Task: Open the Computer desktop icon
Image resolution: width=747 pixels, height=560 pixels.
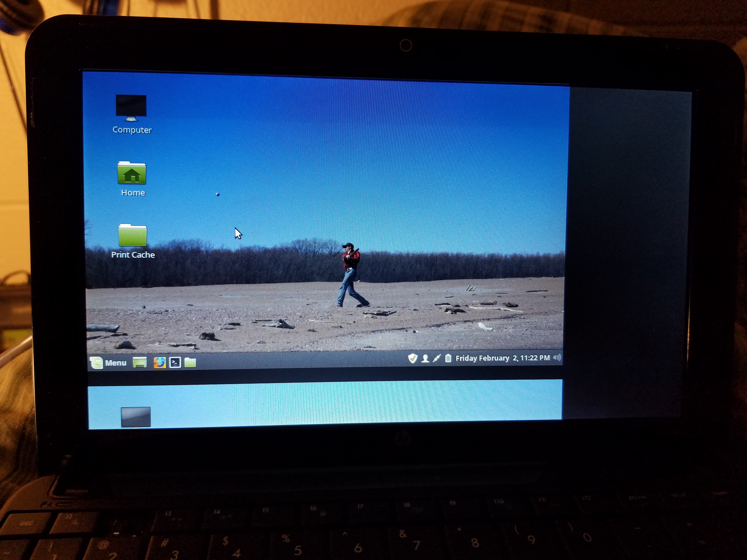Action: 131,108
